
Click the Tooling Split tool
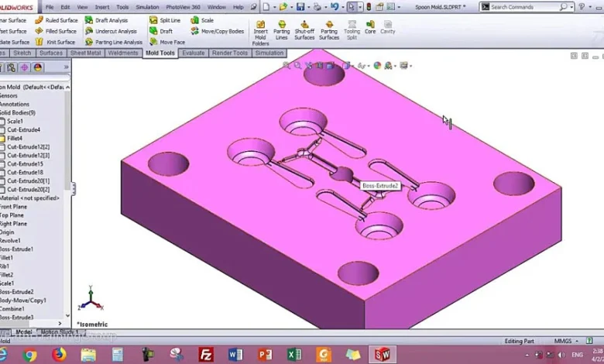coord(352,30)
